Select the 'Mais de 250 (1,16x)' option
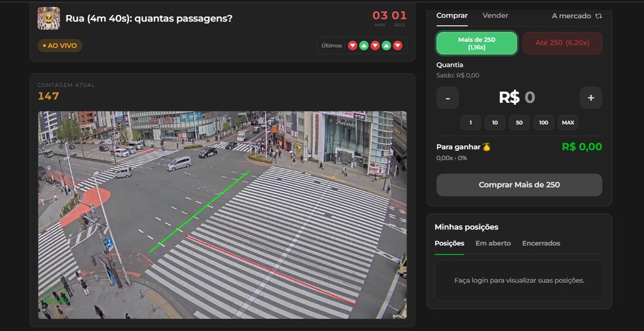Screen dimensions: 644x331 tap(476, 43)
